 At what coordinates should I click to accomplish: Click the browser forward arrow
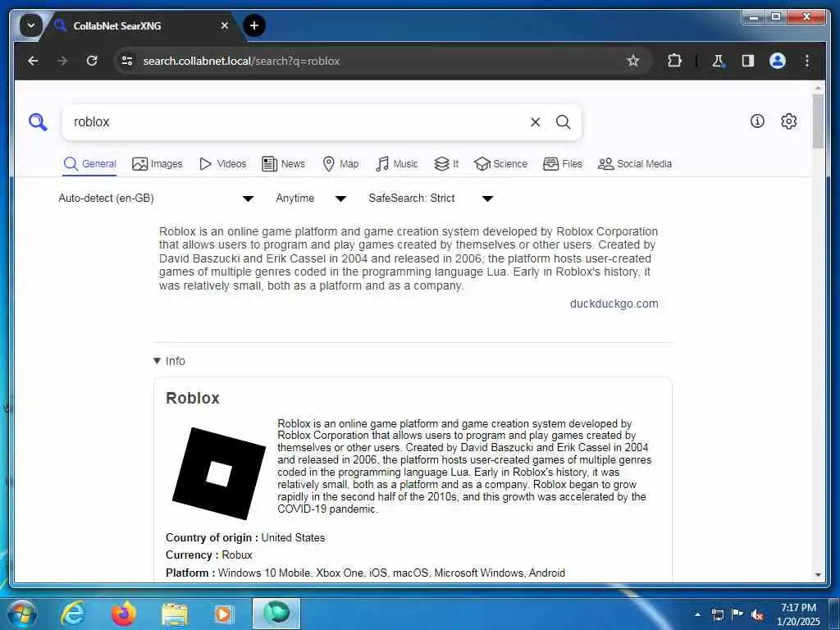(x=62, y=61)
